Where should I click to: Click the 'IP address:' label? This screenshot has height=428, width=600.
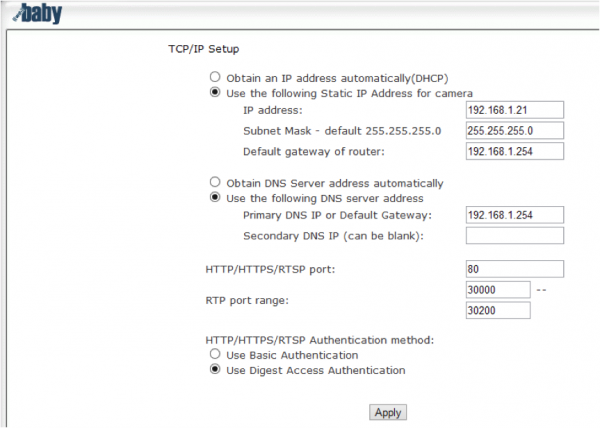tap(272, 111)
